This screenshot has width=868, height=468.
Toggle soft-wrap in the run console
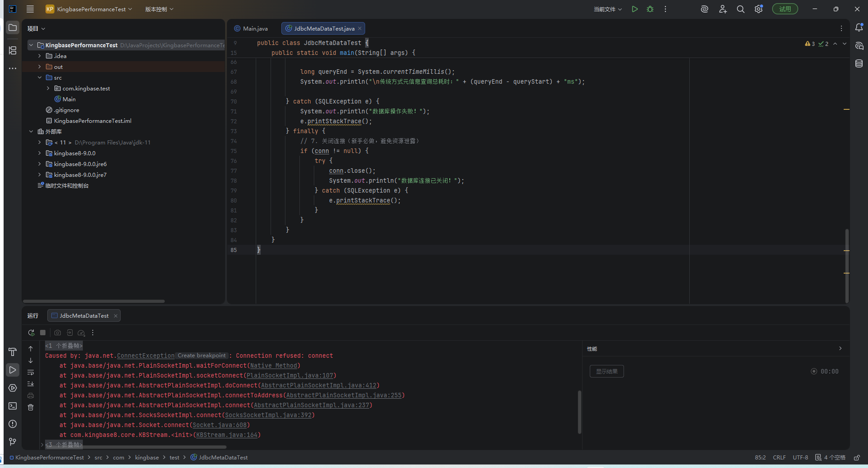[x=31, y=372]
